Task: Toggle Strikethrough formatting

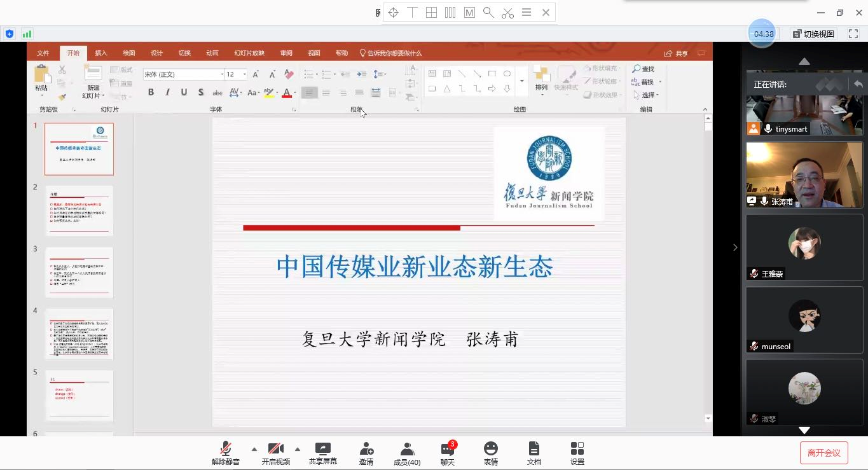Action: [x=217, y=93]
